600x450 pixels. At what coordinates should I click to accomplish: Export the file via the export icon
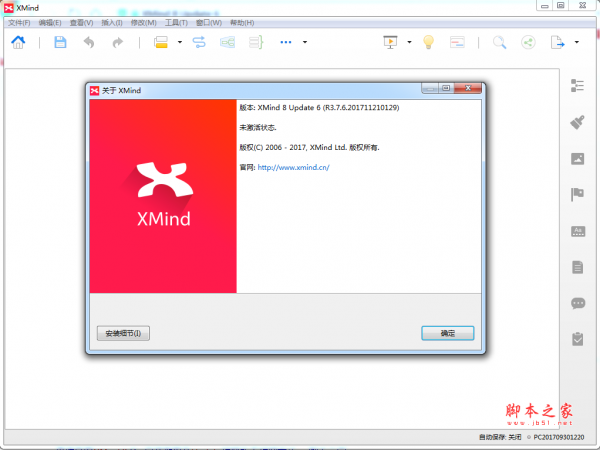tap(558, 42)
